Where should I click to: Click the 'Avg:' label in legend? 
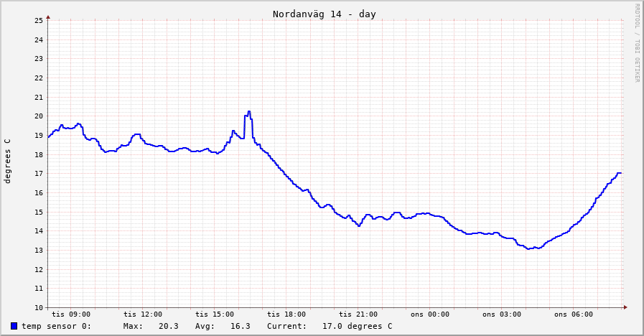point(205,326)
